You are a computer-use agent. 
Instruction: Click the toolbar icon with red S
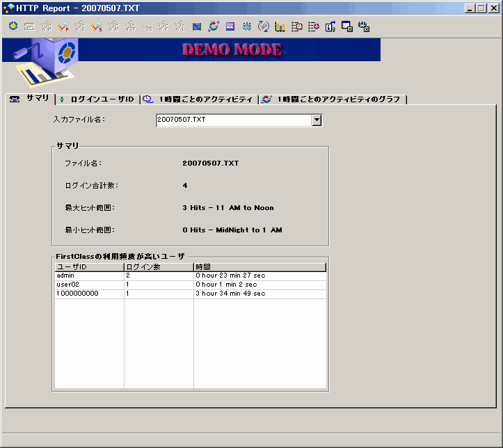tap(96, 26)
